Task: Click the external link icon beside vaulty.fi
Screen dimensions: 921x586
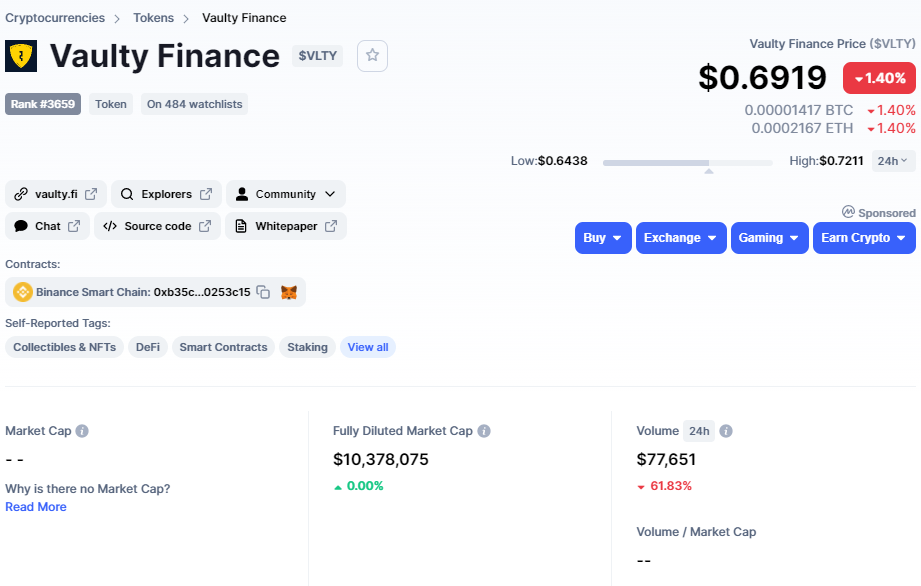Action: (91, 194)
